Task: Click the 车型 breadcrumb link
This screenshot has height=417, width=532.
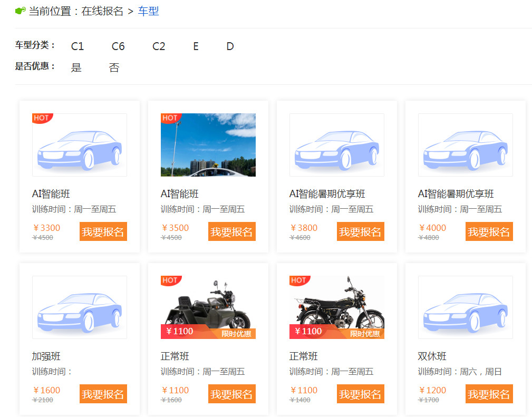Action: click(x=148, y=11)
